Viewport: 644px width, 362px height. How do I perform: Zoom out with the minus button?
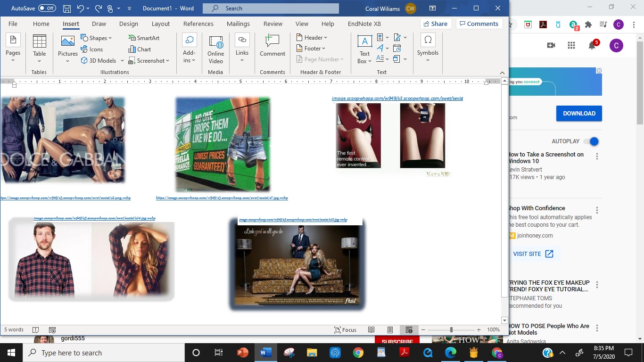(x=423, y=330)
